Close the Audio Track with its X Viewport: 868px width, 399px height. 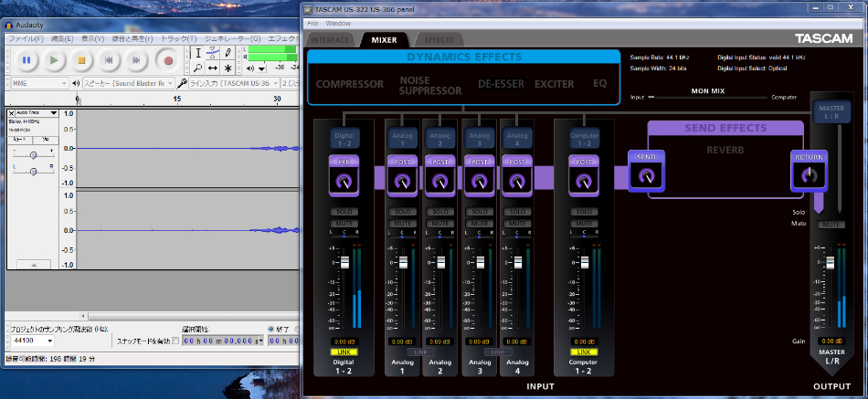(x=11, y=113)
